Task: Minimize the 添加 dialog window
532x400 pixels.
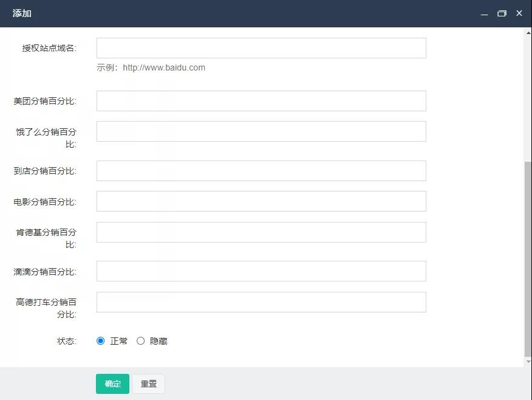Action: pyautogui.click(x=485, y=13)
